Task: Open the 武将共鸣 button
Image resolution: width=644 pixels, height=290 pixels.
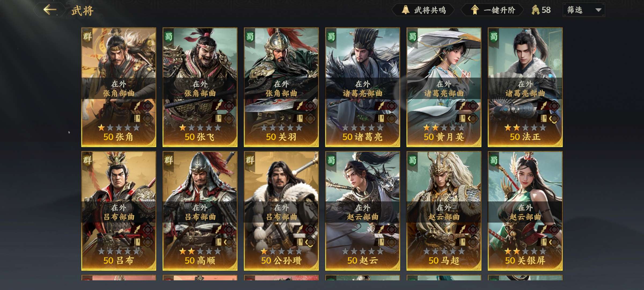Action: [x=423, y=10]
